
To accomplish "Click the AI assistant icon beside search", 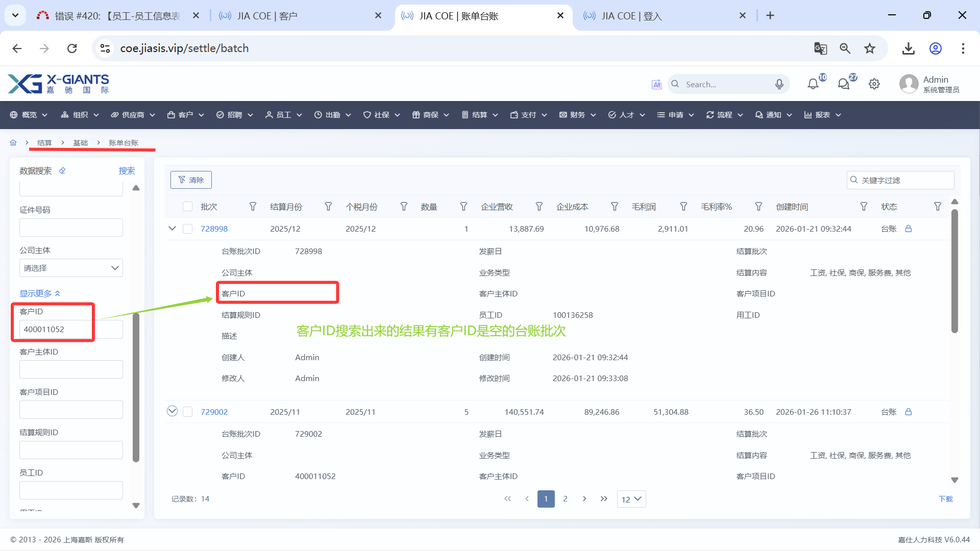I will [656, 84].
